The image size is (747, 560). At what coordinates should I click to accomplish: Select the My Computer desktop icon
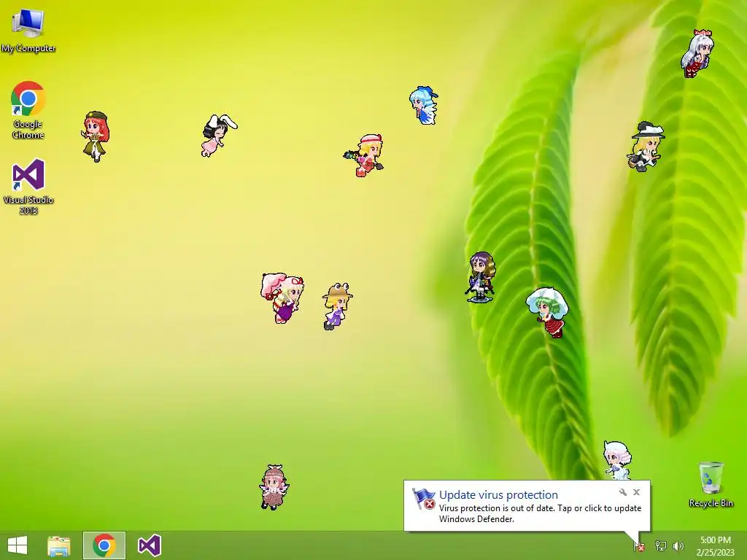28,30
